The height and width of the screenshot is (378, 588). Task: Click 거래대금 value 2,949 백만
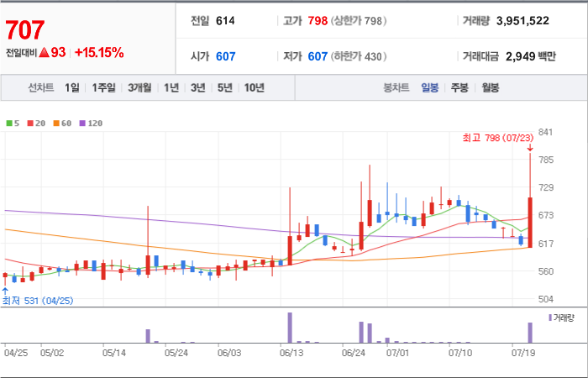click(x=531, y=56)
